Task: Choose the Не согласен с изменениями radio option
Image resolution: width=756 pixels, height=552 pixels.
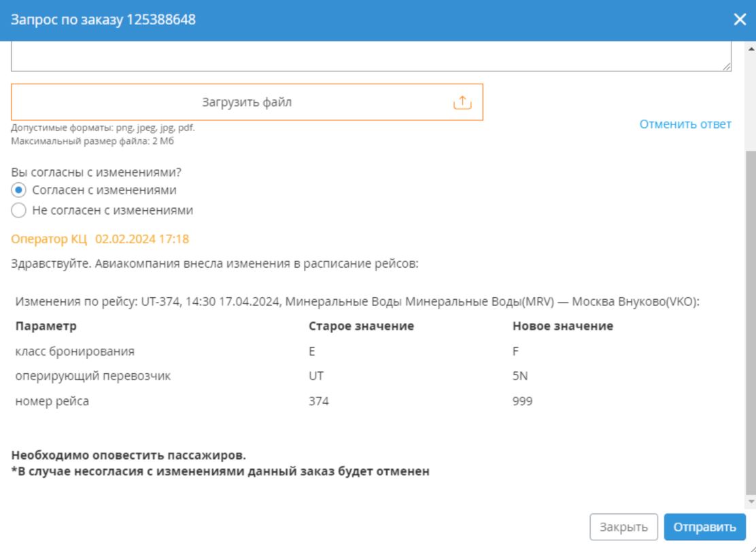Action: 20,211
